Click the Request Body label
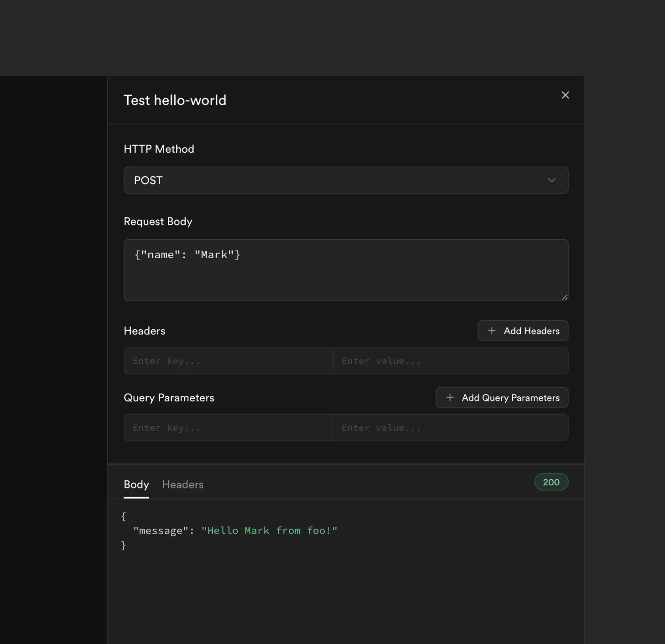Image resolution: width=665 pixels, height=644 pixels. point(158,222)
